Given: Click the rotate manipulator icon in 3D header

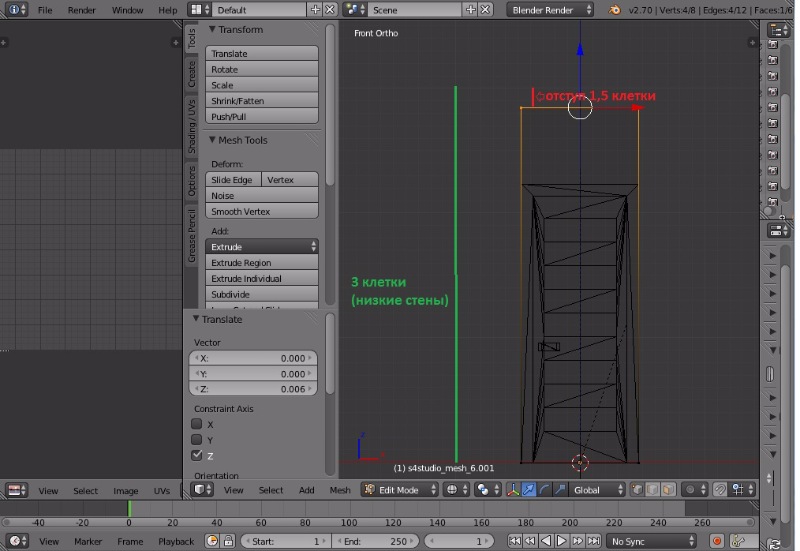Looking at the screenshot, I should 544,490.
